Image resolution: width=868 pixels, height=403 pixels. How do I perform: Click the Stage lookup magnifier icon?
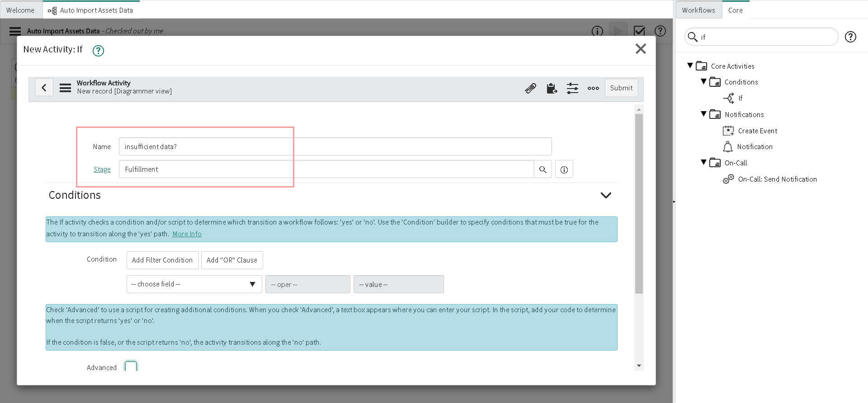click(542, 169)
